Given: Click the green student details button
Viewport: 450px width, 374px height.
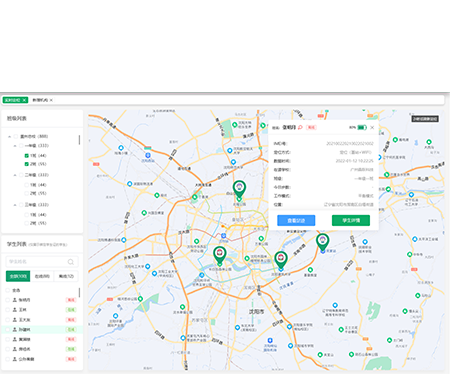Looking at the screenshot, I should [x=351, y=220].
